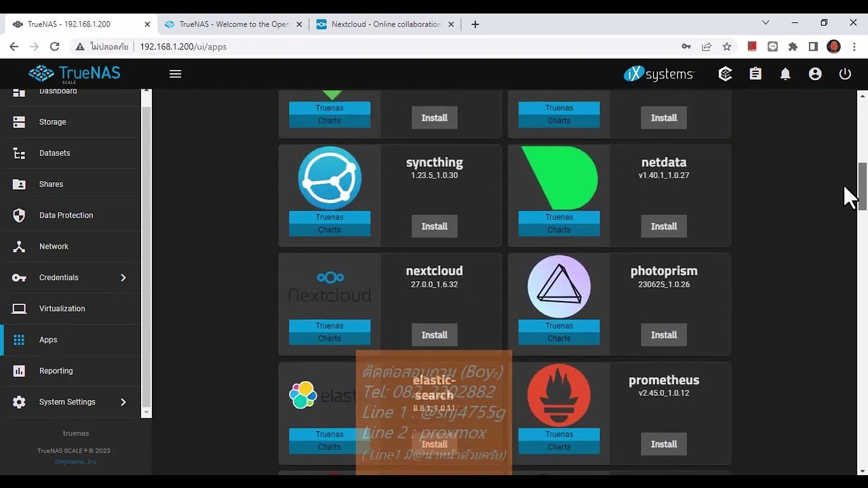Click the iXsystems logo
The width and height of the screenshot is (868, 488).
coord(659,74)
